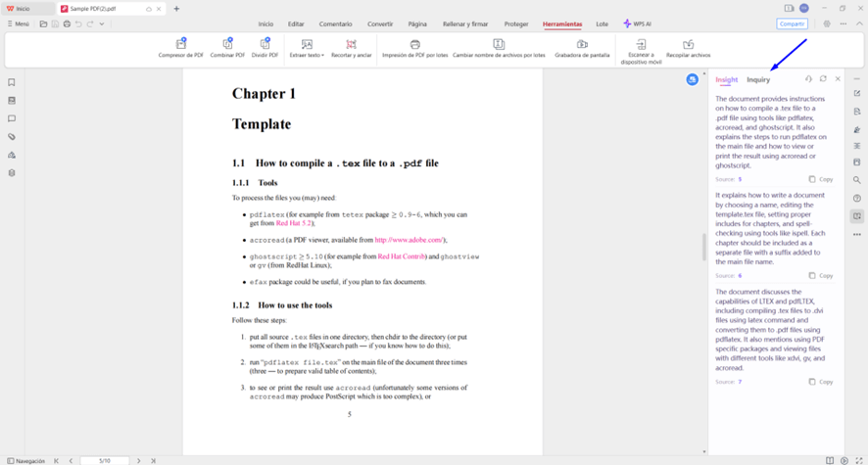The width and height of the screenshot is (868, 465).
Task: Open the http://www.adobe.com/ link
Action: coord(410,240)
